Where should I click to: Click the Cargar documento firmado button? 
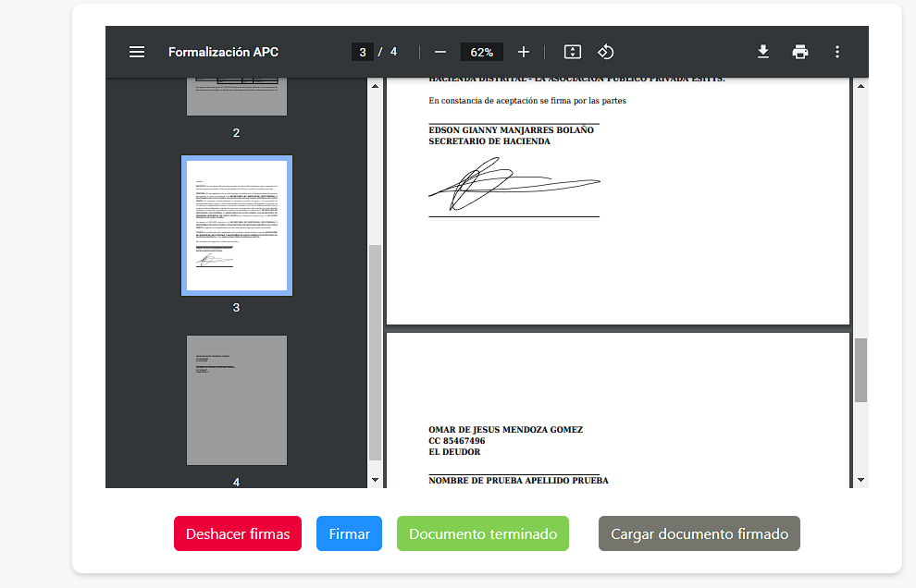pos(699,533)
